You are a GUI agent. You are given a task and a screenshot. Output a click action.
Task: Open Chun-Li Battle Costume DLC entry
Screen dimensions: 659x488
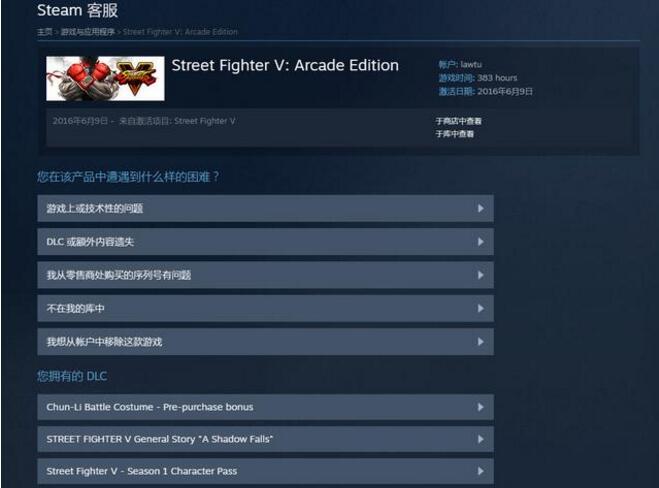click(x=265, y=407)
